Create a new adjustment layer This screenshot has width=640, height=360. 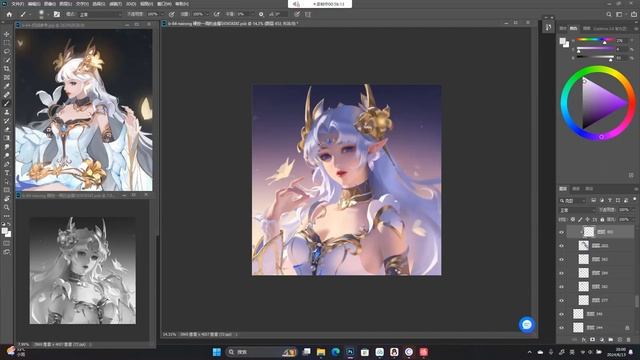point(602,340)
